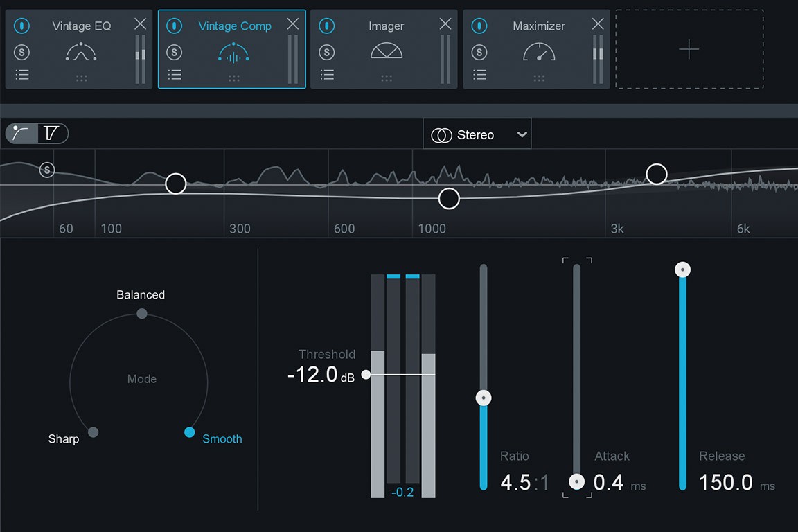Switch to the Imager module tab

pyautogui.click(x=386, y=26)
